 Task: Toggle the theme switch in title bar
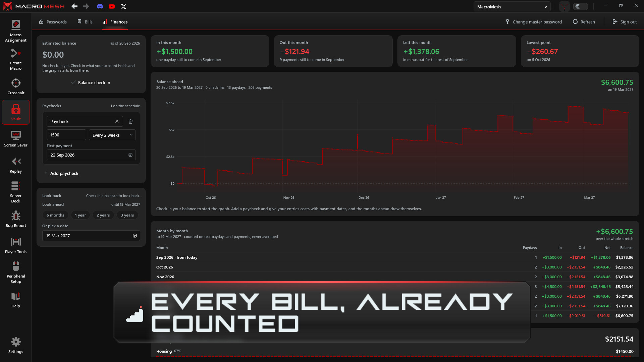tap(581, 6)
